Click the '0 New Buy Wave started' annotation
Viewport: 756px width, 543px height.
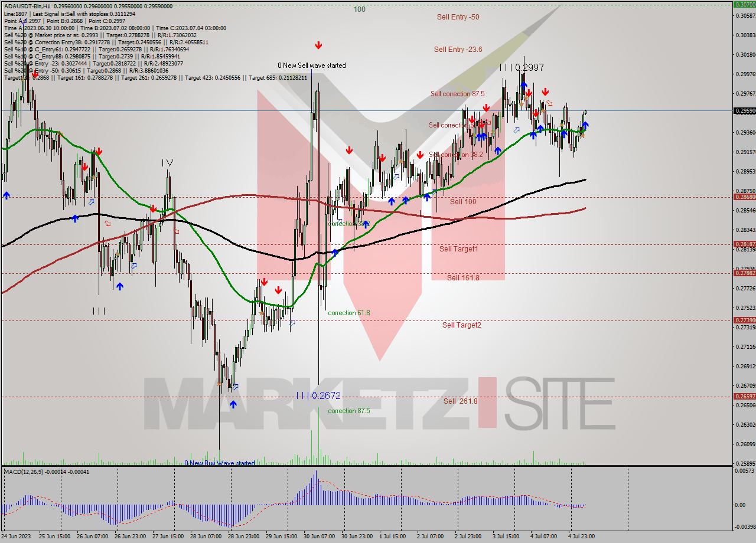220,463
